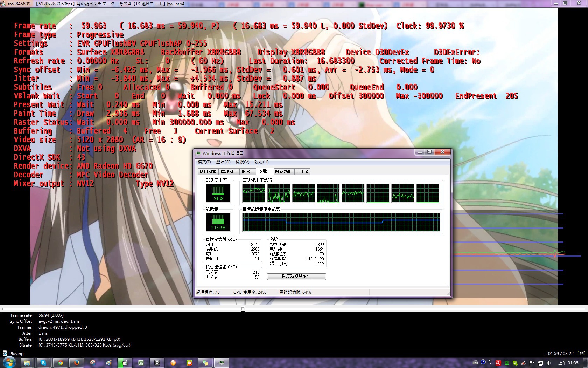This screenshot has width=588, height=368.
Task: Open the alien head taskbar icon
Action: coord(157,363)
